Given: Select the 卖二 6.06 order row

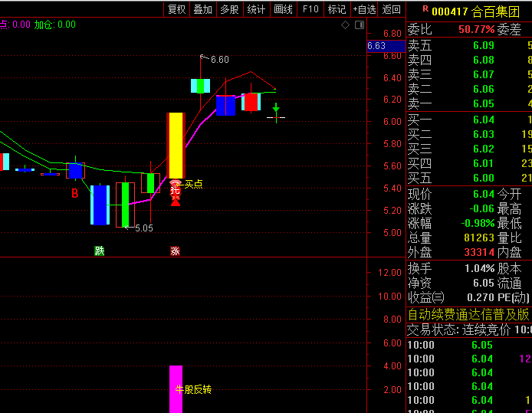Looking at the screenshot, I should point(469,89).
